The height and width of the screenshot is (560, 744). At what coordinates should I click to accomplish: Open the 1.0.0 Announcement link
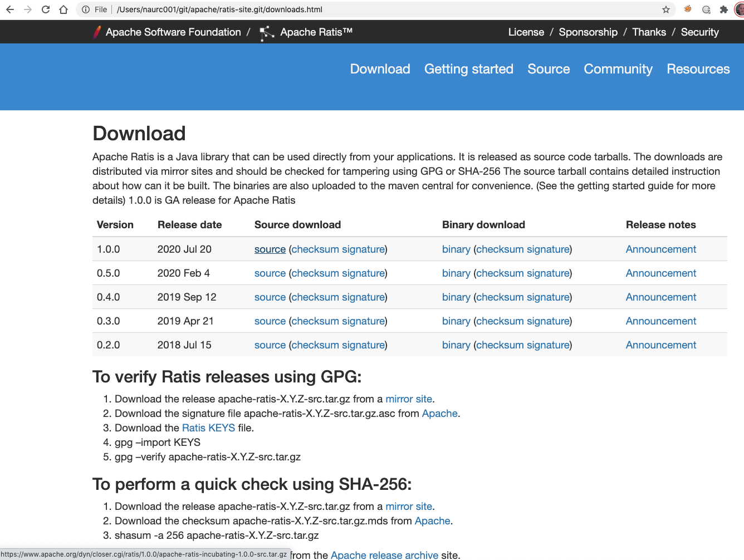click(x=661, y=249)
